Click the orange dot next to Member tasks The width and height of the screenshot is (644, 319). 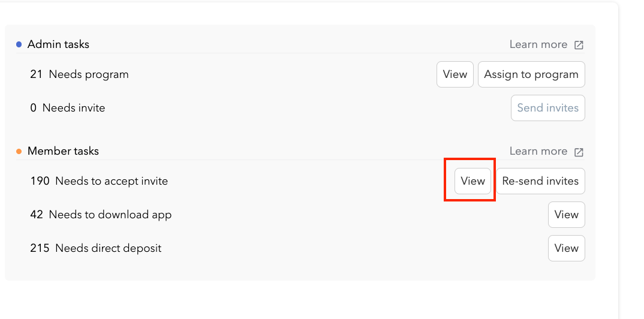[x=19, y=151]
